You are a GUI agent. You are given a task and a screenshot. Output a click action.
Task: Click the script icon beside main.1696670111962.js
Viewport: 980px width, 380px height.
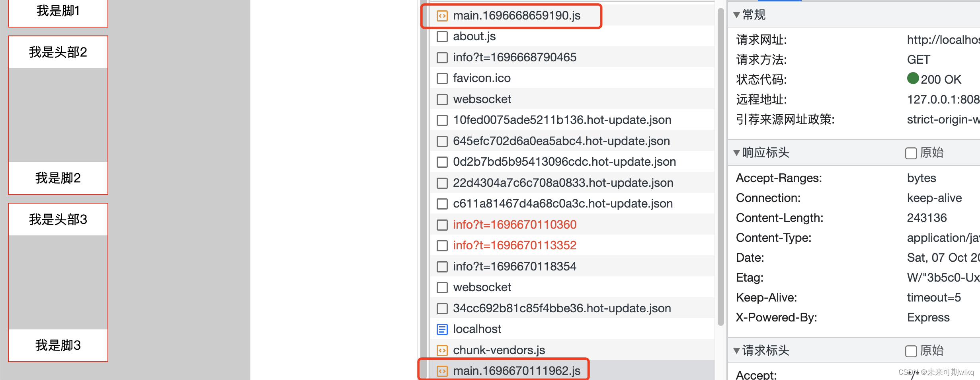(x=442, y=371)
